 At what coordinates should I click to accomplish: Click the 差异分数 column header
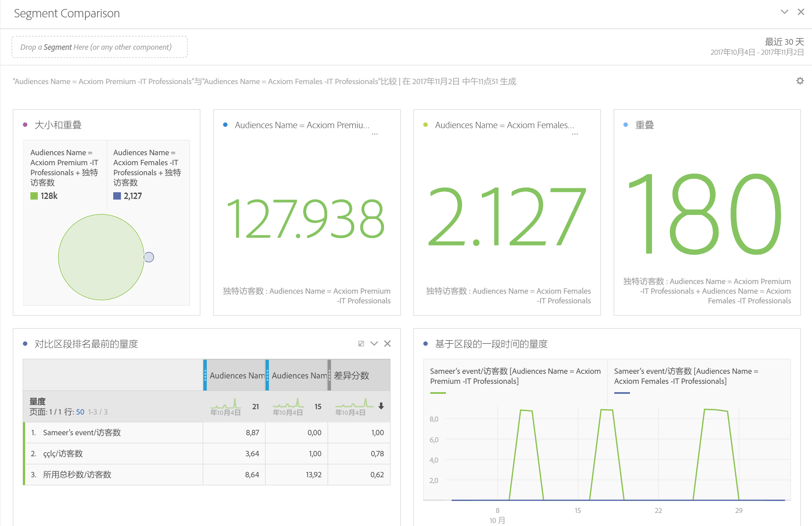tap(352, 375)
